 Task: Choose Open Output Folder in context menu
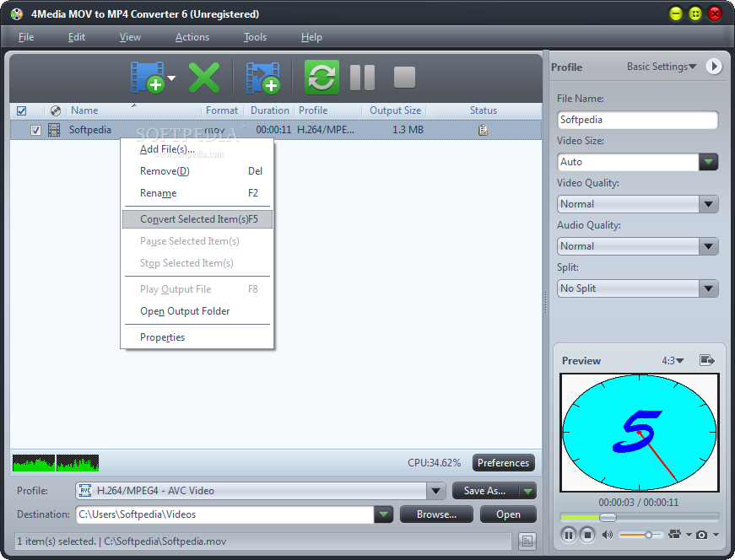point(197,311)
